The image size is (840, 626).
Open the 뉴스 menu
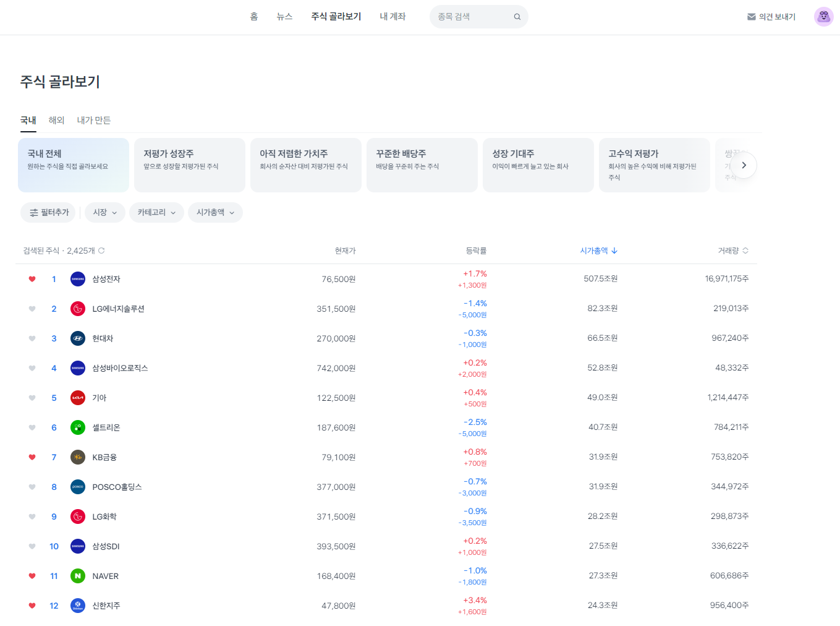[284, 17]
